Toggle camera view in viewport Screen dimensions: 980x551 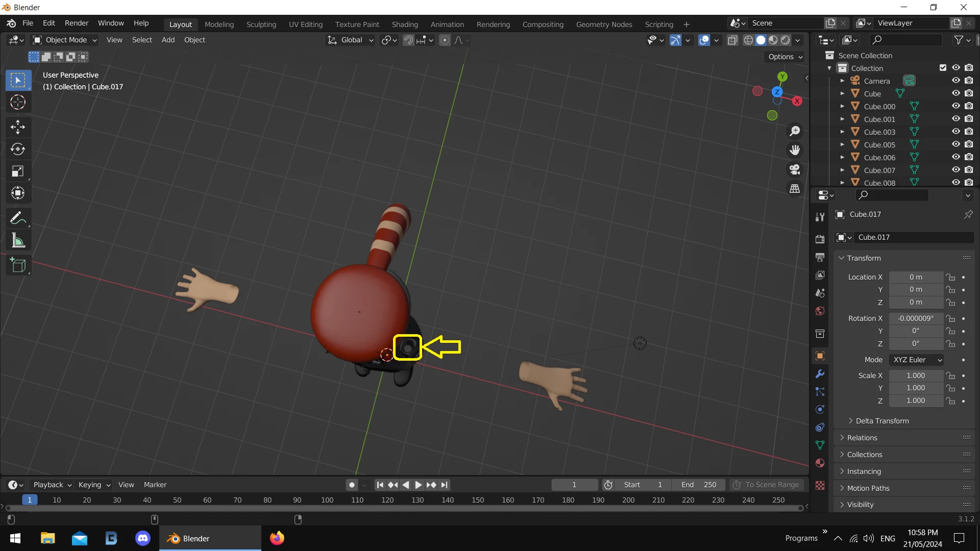(795, 169)
